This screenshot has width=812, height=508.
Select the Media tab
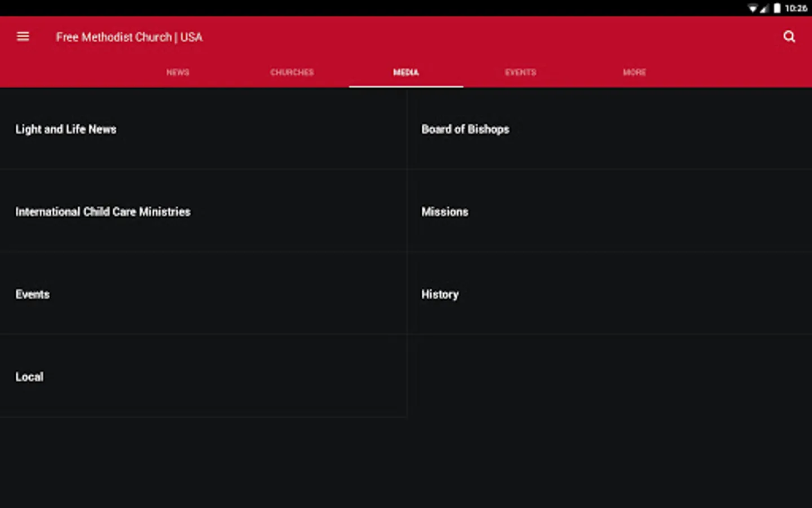point(406,72)
